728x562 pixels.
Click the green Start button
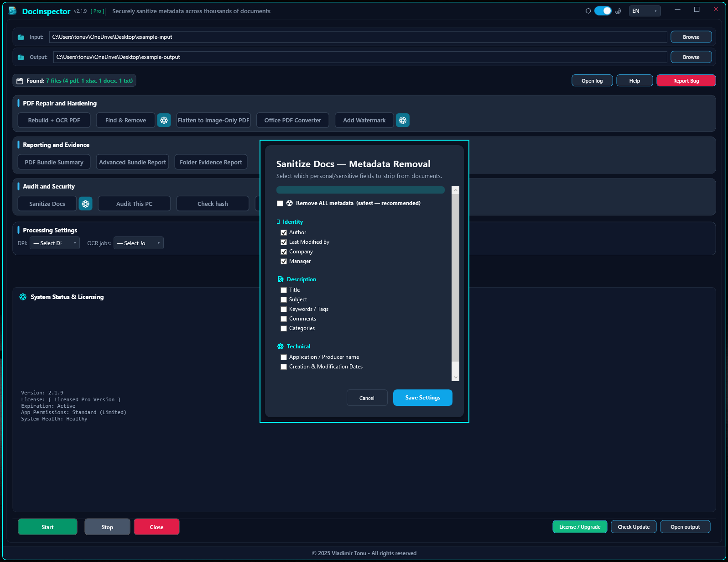[x=47, y=527]
